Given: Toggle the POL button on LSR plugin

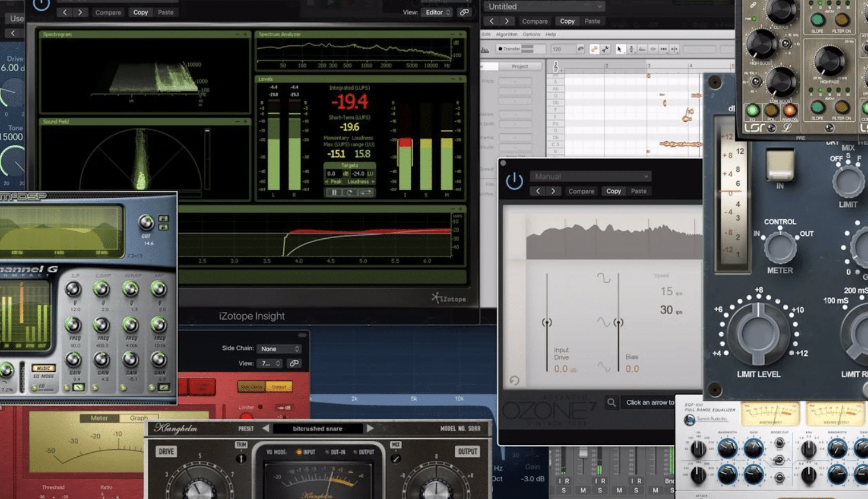Looking at the screenshot, I should pos(771,110).
